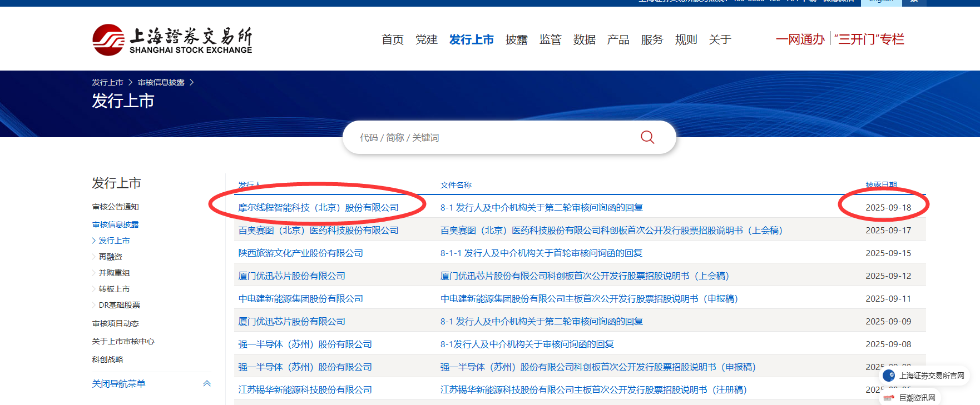The height and width of the screenshot is (405, 980).
Task: Click the 2025-09-11 date cell
Action: [888, 298]
